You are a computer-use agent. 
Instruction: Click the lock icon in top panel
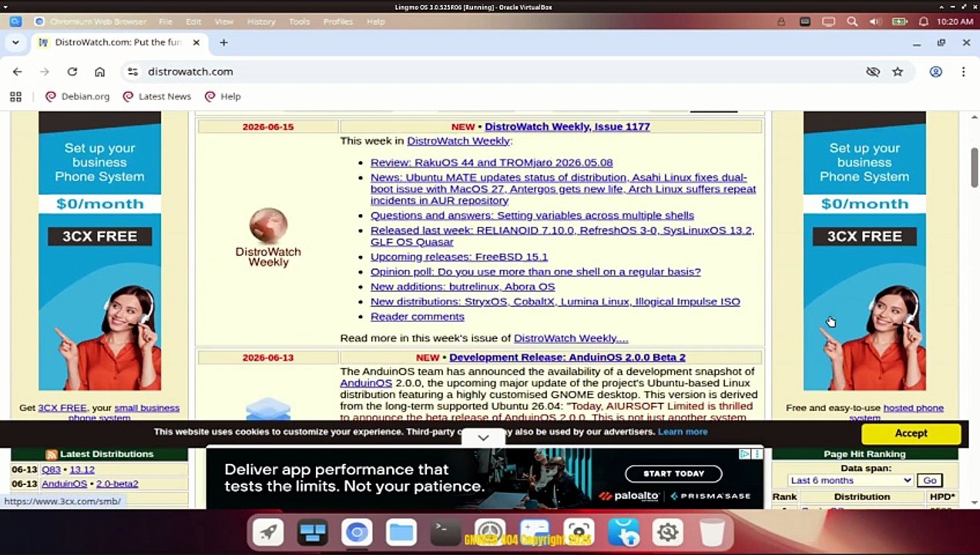coord(781,22)
